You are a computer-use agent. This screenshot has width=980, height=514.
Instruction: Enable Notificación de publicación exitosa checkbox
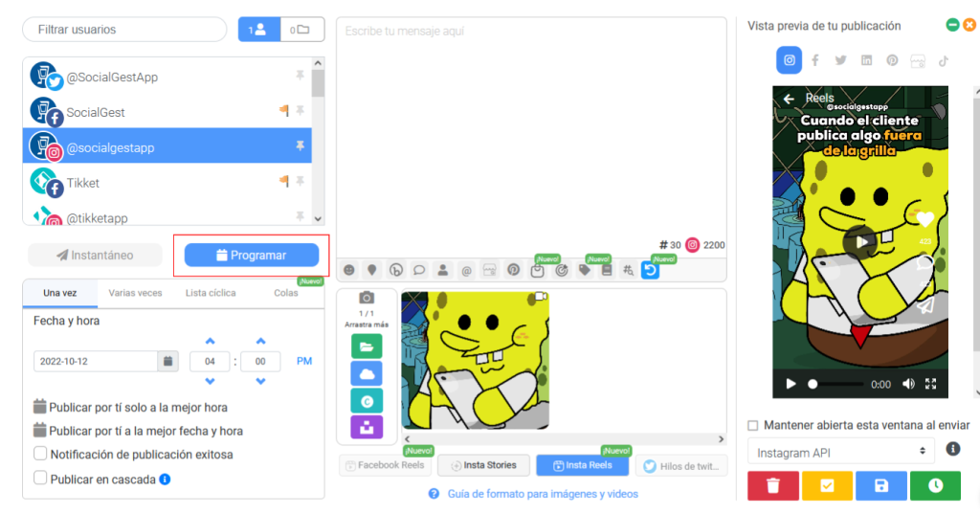tap(40, 454)
